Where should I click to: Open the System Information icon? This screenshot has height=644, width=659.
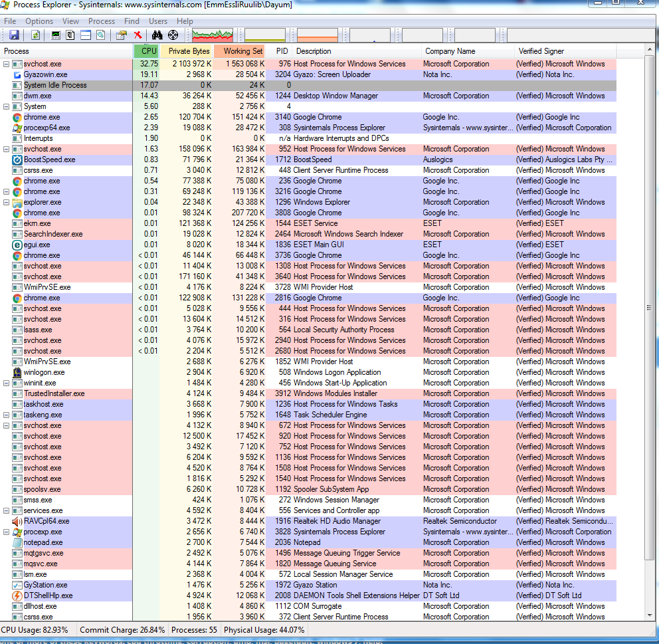(x=56, y=35)
